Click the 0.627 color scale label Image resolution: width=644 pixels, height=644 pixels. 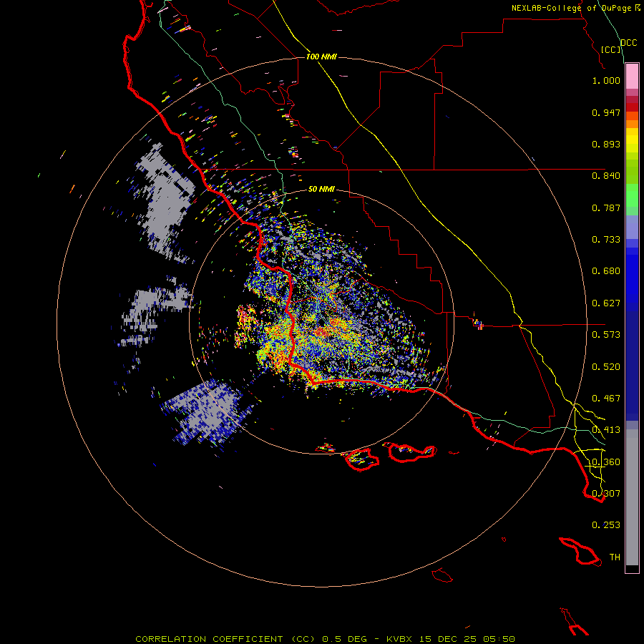pyautogui.click(x=606, y=303)
